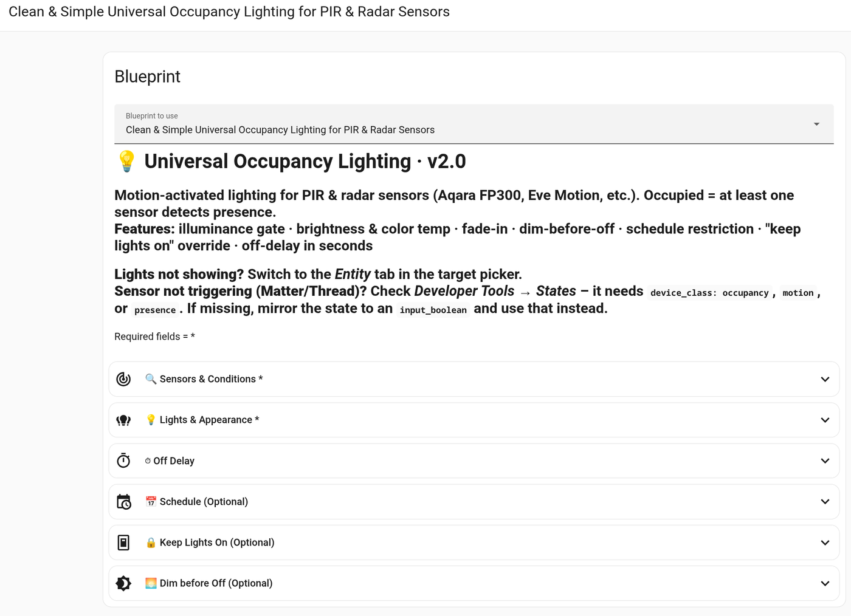Click the calendar clock icon beside Schedule
The height and width of the screenshot is (616, 851).
click(123, 502)
